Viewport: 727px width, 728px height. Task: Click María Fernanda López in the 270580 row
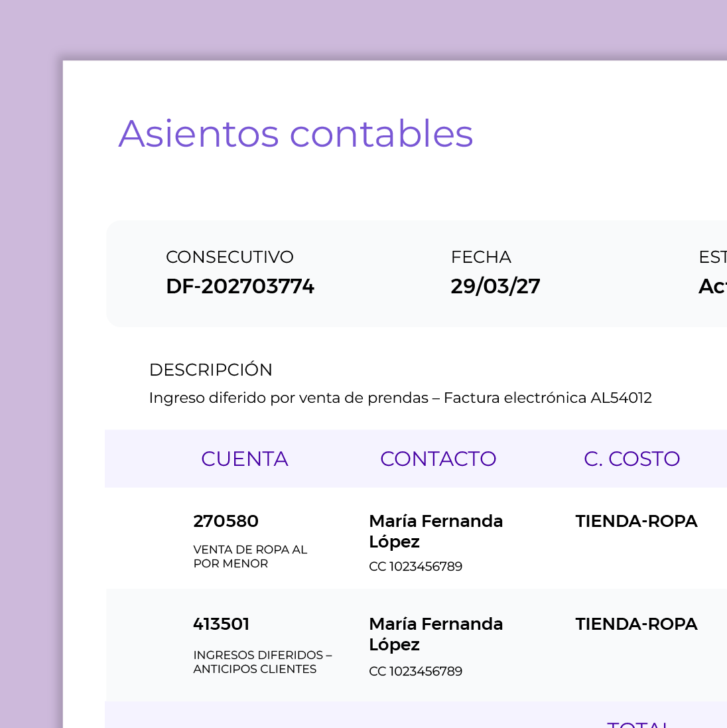pos(436,531)
